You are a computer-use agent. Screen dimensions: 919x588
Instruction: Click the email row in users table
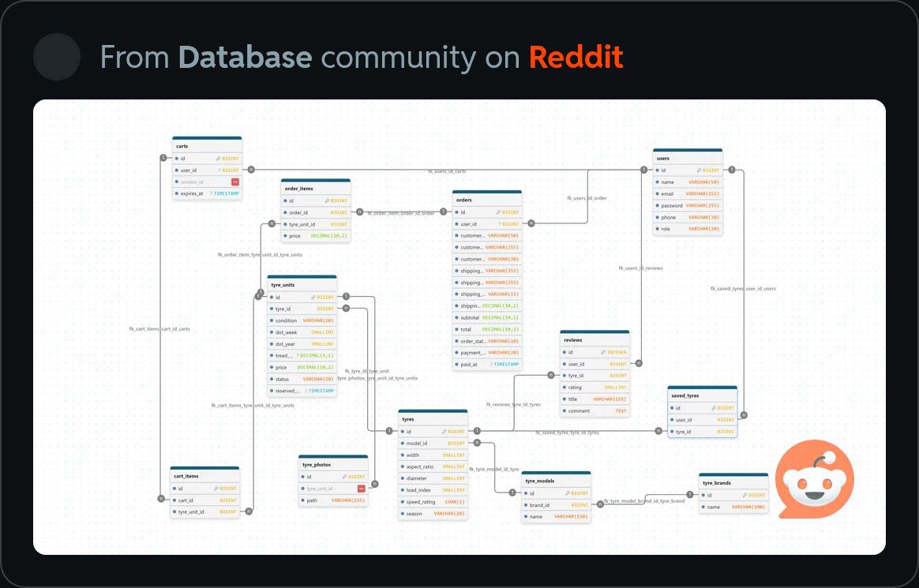688,194
